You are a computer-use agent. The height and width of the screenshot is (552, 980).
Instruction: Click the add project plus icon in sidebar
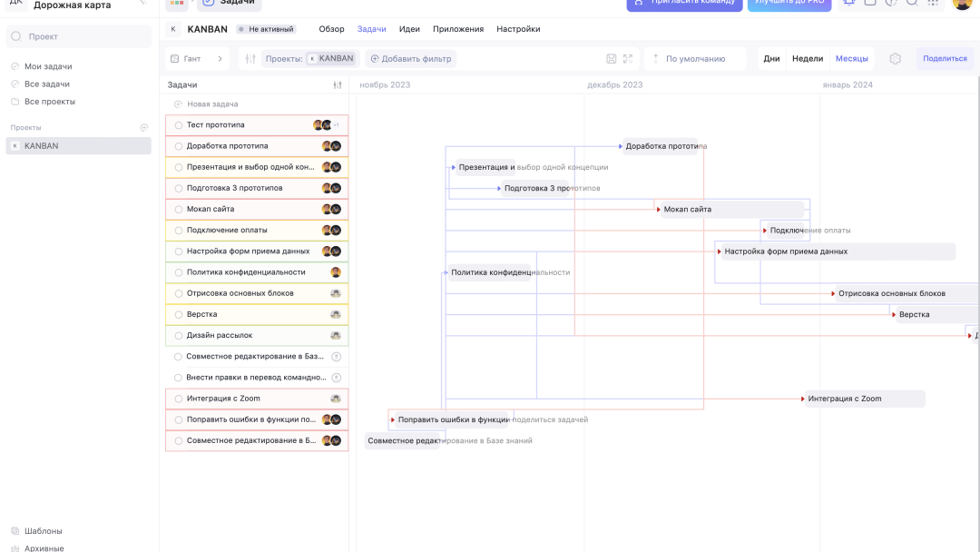click(144, 128)
